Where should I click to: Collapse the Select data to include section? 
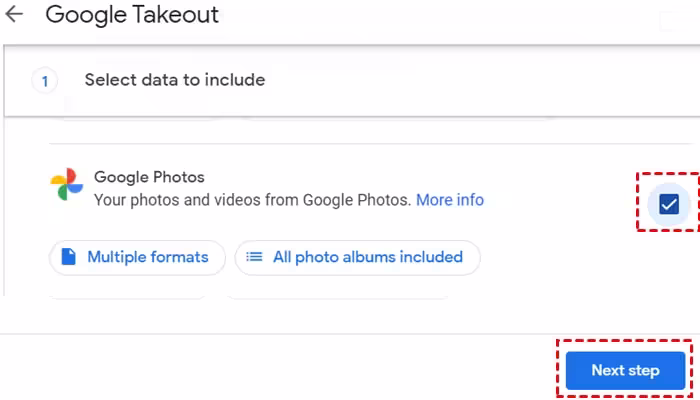(x=174, y=80)
